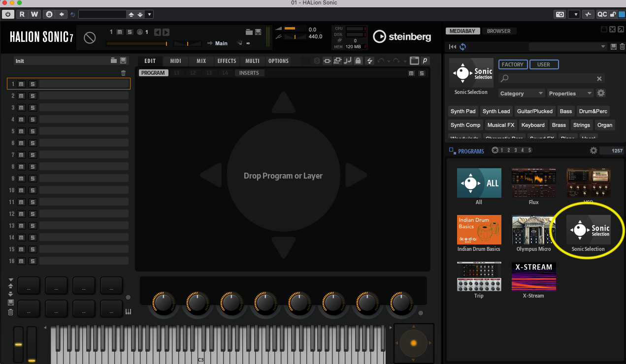Open the Category filter dropdown

pyautogui.click(x=522, y=93)
